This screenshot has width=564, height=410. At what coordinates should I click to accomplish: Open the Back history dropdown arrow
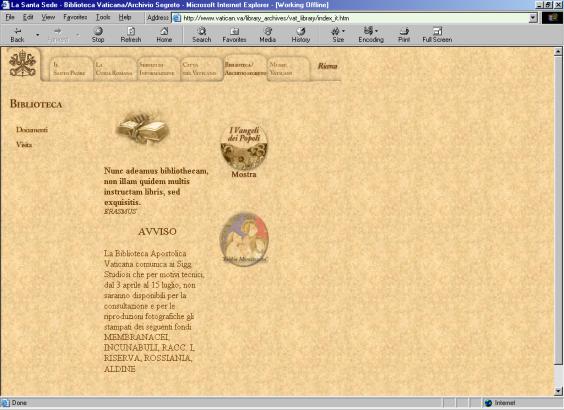tap(37, 35)
